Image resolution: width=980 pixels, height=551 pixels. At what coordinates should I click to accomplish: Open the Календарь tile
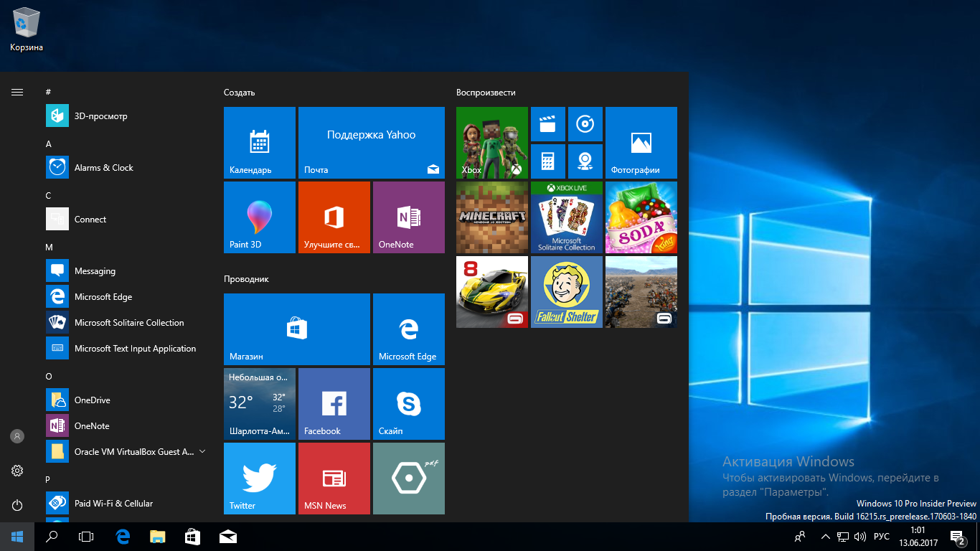[260, 143]
